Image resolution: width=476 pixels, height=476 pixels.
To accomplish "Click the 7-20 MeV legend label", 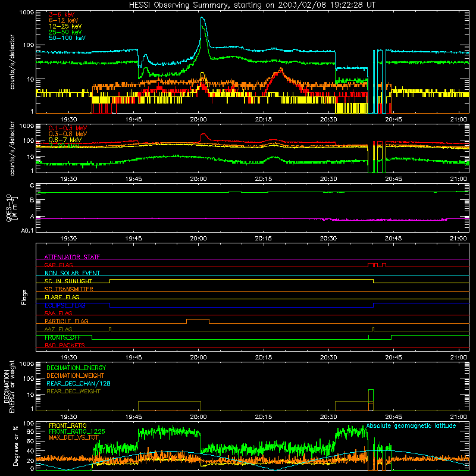I will point(64,146).
